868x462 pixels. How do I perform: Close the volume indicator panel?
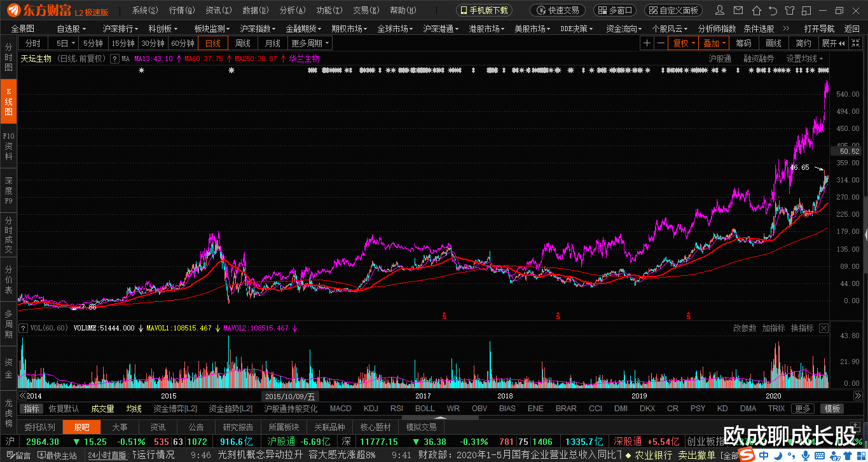(x=824, y=328)
